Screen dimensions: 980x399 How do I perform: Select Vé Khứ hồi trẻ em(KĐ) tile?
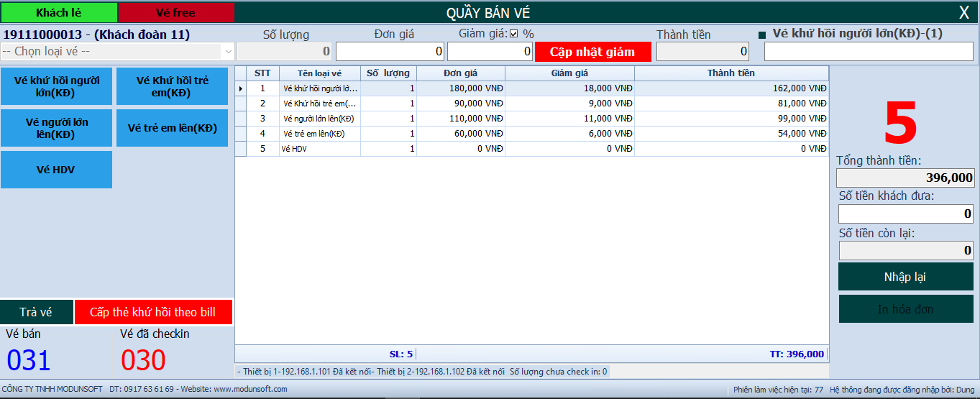coord(172,86)
